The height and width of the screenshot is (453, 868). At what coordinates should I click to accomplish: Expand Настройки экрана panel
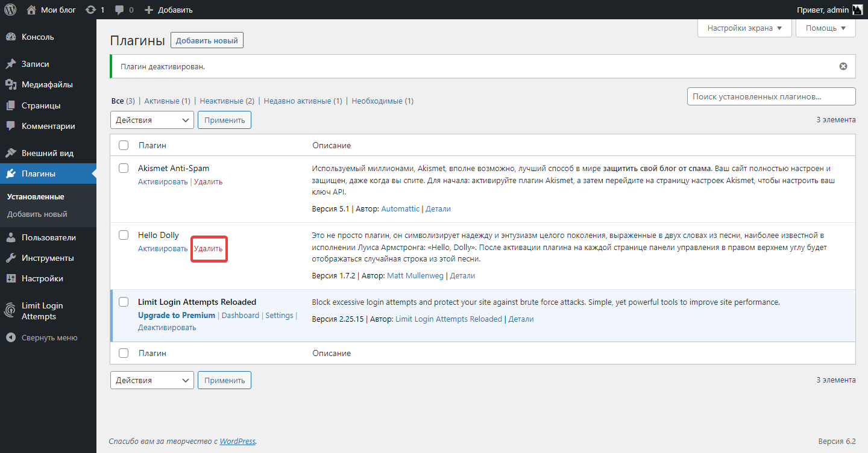(744, 28)
